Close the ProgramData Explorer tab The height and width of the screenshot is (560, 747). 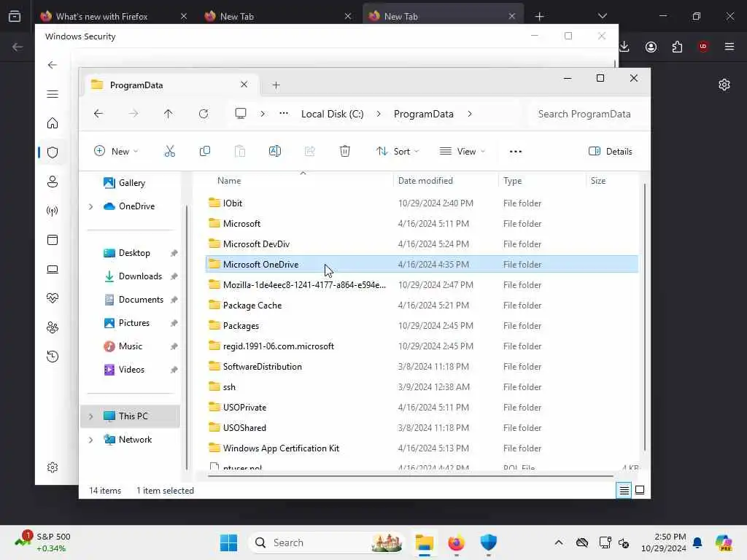(244, 85)
